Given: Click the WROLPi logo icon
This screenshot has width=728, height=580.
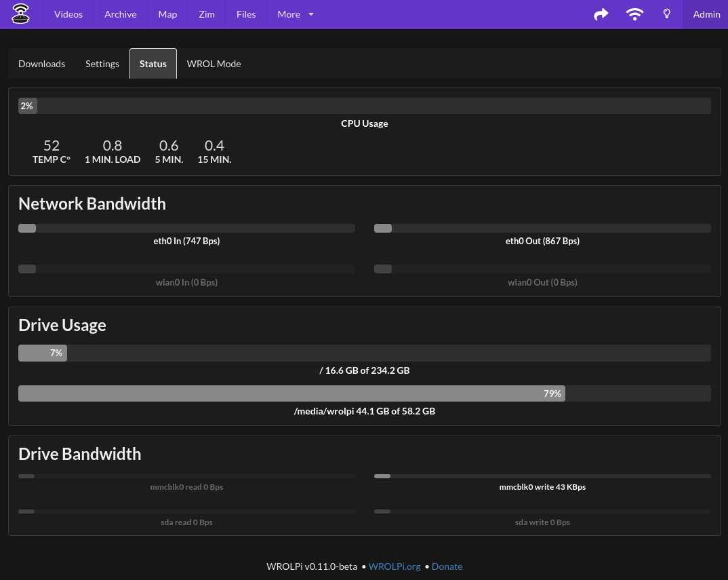Looking at the screenshot, I should coord(21,14).
